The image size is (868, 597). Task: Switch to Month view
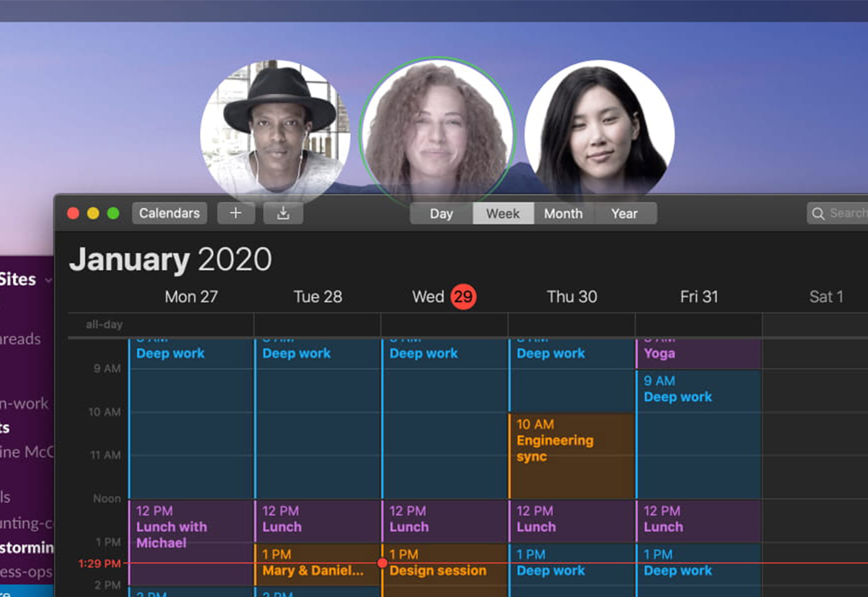coord(563,214)
